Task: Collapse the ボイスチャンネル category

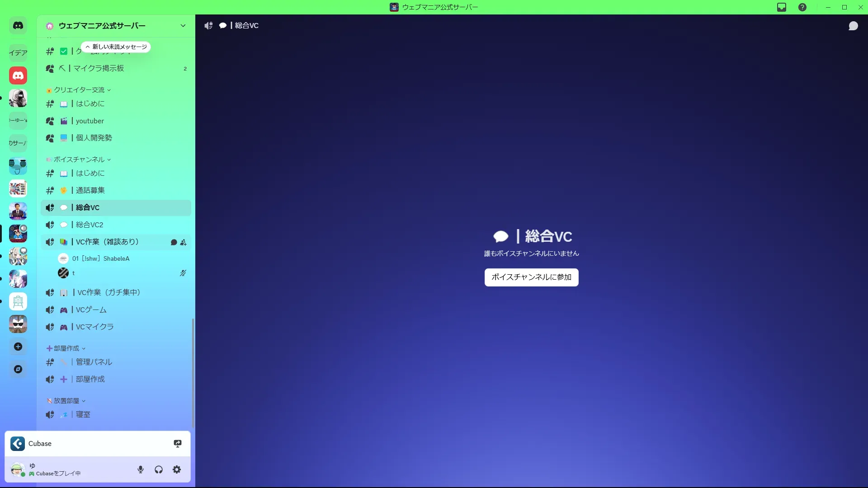Action: 79,160
